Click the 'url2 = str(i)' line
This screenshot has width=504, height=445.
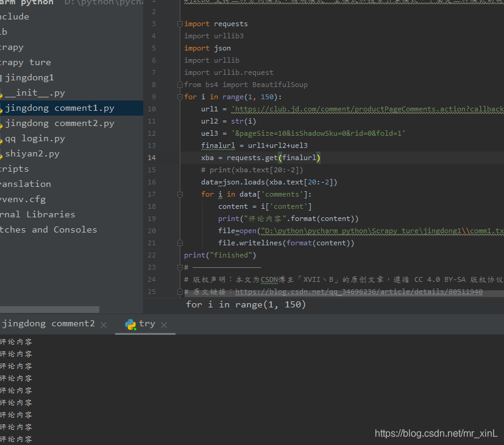coord(229,121)
